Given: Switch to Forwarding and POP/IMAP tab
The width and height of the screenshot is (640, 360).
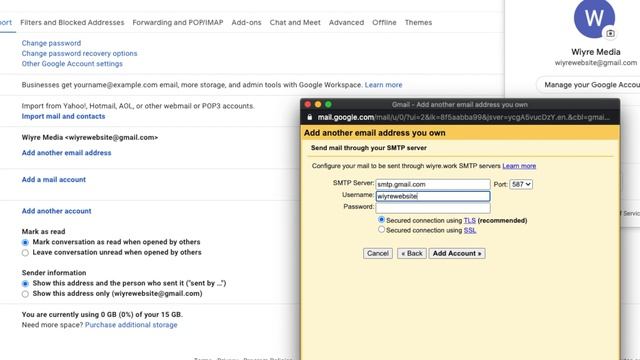Looking at the screenshot, I should pyautogui.click(x=178, y=22).
